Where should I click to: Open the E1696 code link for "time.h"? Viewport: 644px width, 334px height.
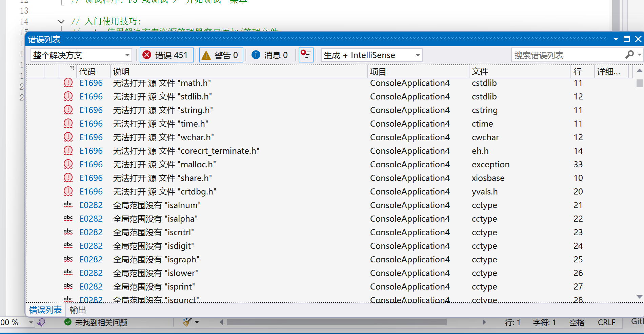(91, 124)
